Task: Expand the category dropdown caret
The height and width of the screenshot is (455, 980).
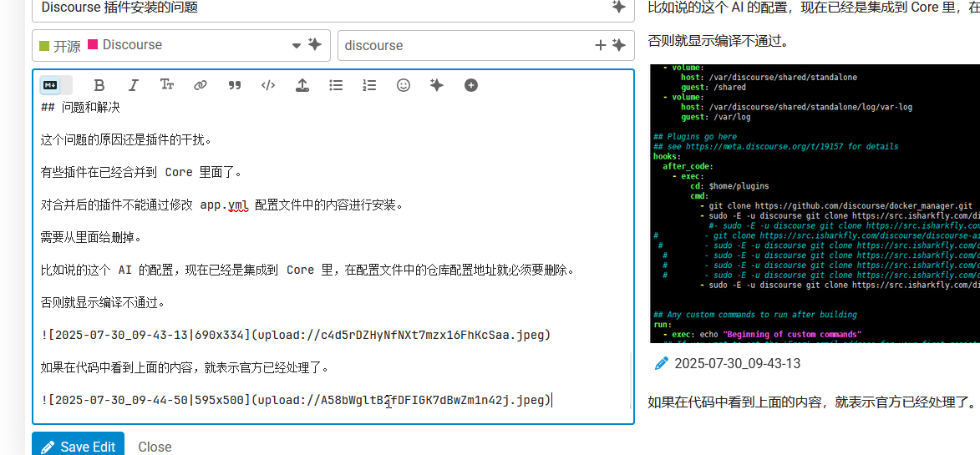Action: 297,46
